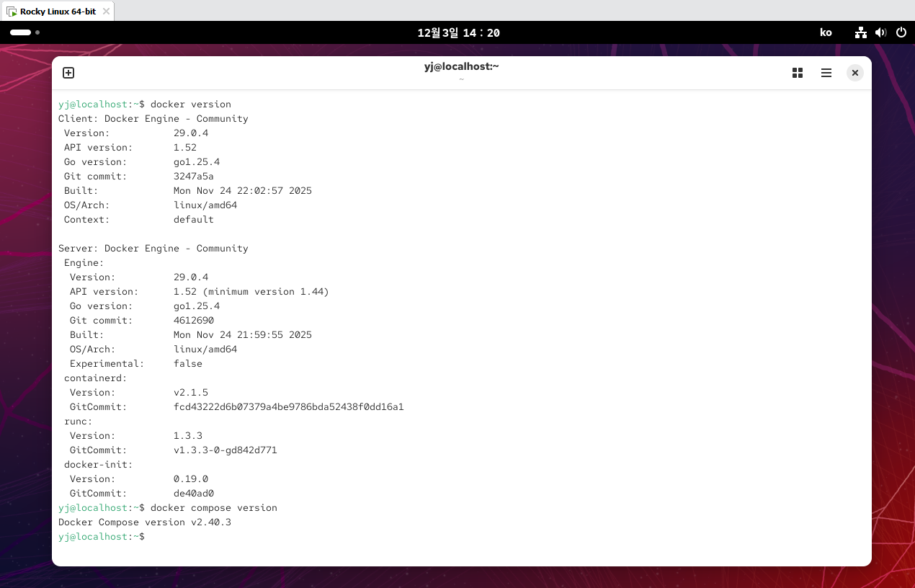This screenshot has height=588, width=915.
Task: Click the containerd GitCommit hash
Action: [x=288, y=407]
